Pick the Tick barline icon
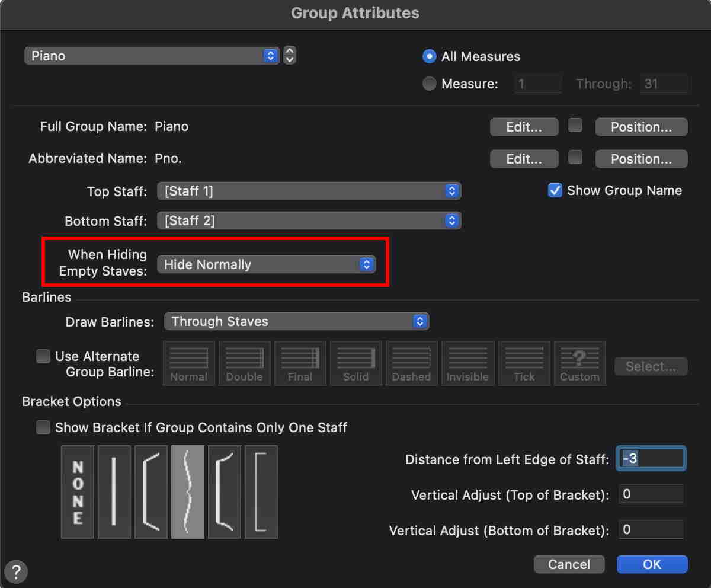The width and height of the screenshot is (711, 588). (x=524, y=363)
